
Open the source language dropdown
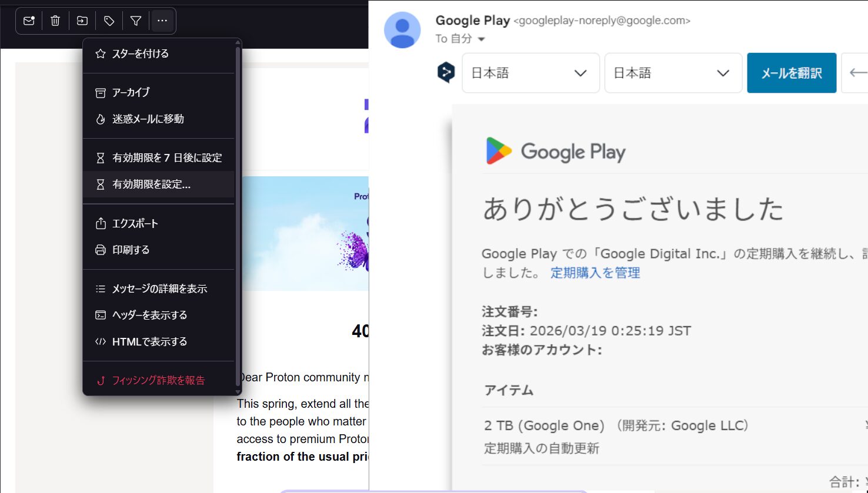pos(529,72)
